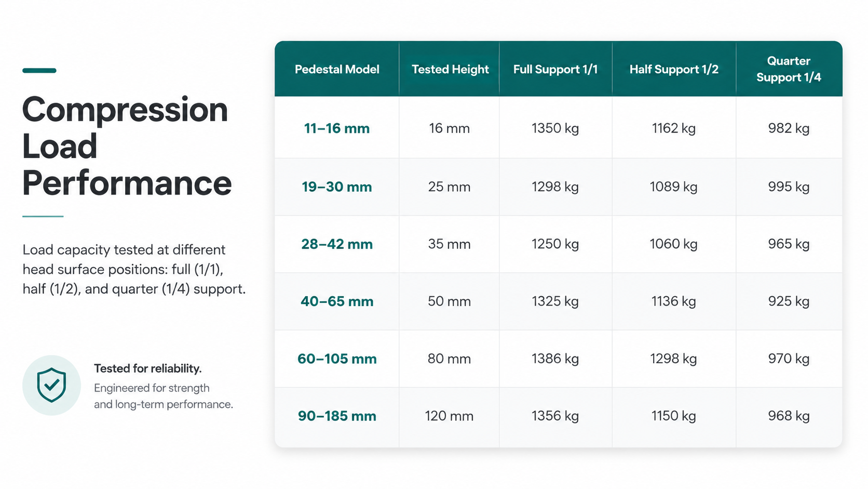The image size is (868, 489).
Task: Select the '90–185 mm' pedestal model cell
Action: click(x=337, y=416)
